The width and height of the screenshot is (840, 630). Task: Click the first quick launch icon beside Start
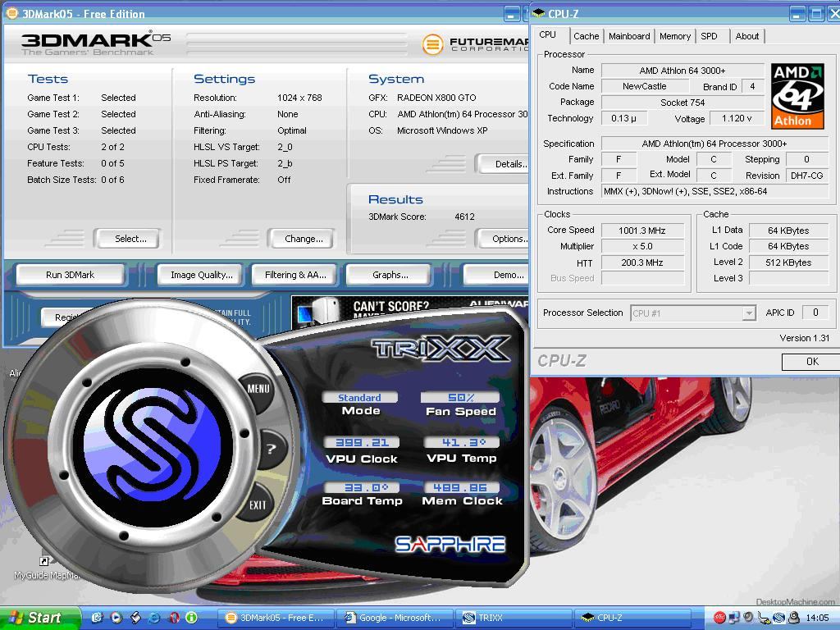(97, 618)
